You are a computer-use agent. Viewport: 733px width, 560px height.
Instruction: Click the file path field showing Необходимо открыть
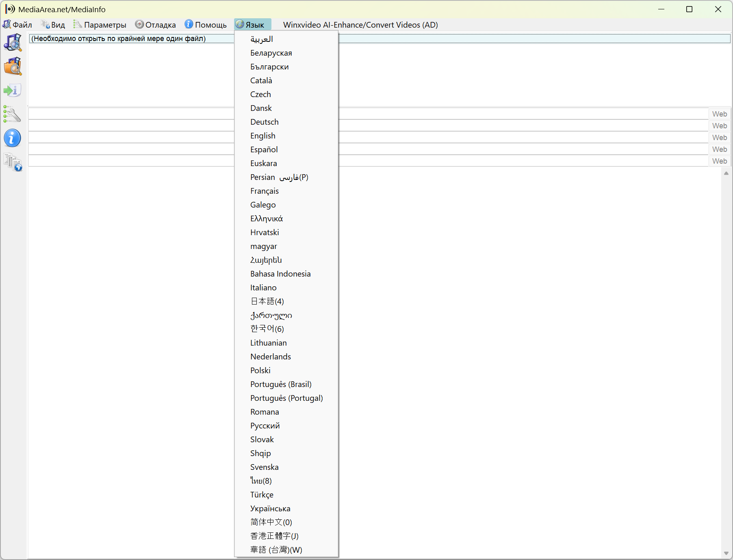point(380,39)
